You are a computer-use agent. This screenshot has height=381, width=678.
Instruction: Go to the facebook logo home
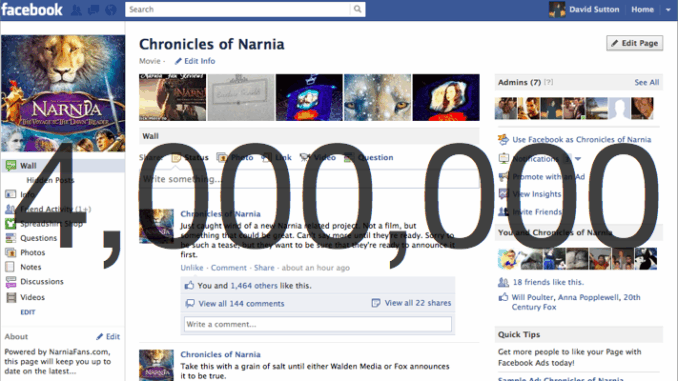pyautogui.click(x=32, y=10)
